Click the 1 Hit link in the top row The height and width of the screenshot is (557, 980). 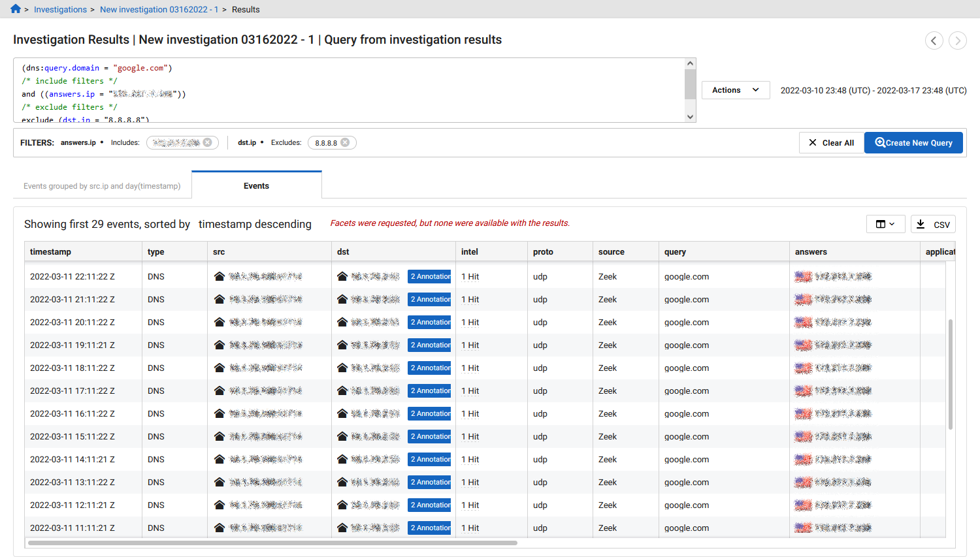[x=469, y=276]
